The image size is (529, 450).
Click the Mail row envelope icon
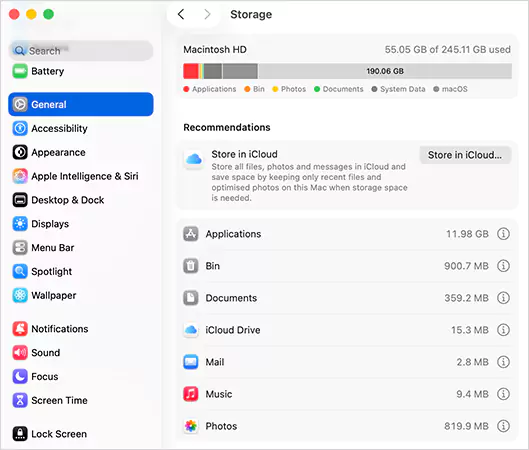pos(191,362)
